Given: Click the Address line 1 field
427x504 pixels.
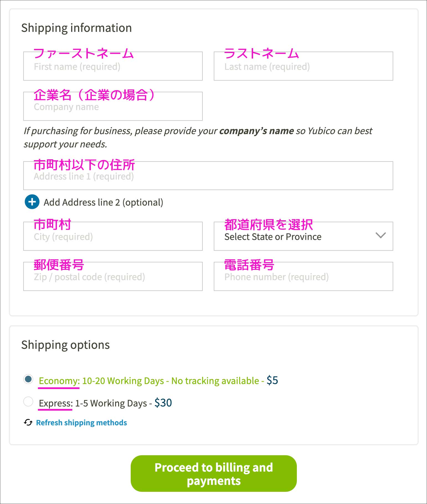Looking at the screenshot, I should click(208, 176).
